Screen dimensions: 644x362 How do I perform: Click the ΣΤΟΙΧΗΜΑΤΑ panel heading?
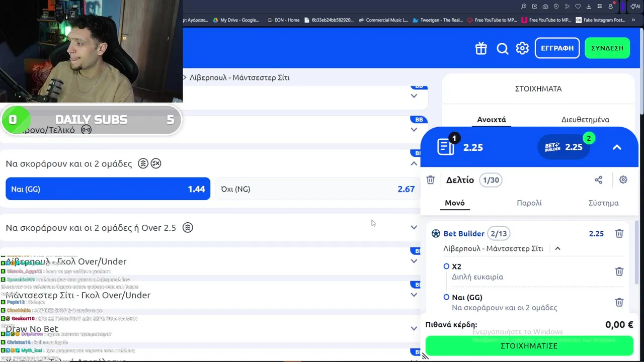pos(538,88)
